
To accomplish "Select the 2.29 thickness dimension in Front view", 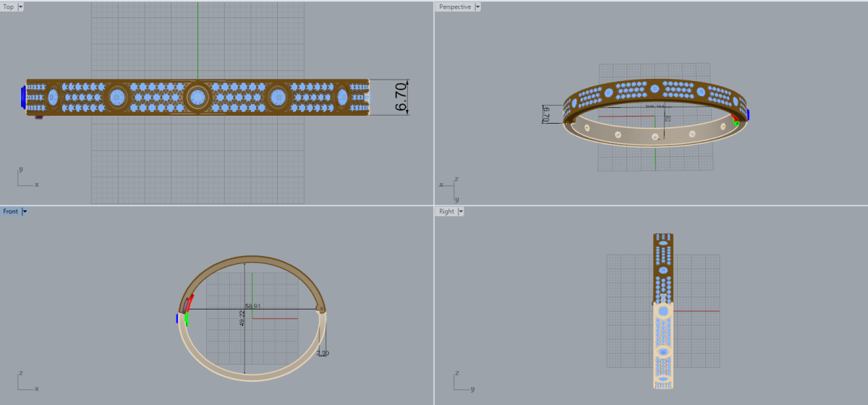I will [323, 353].
